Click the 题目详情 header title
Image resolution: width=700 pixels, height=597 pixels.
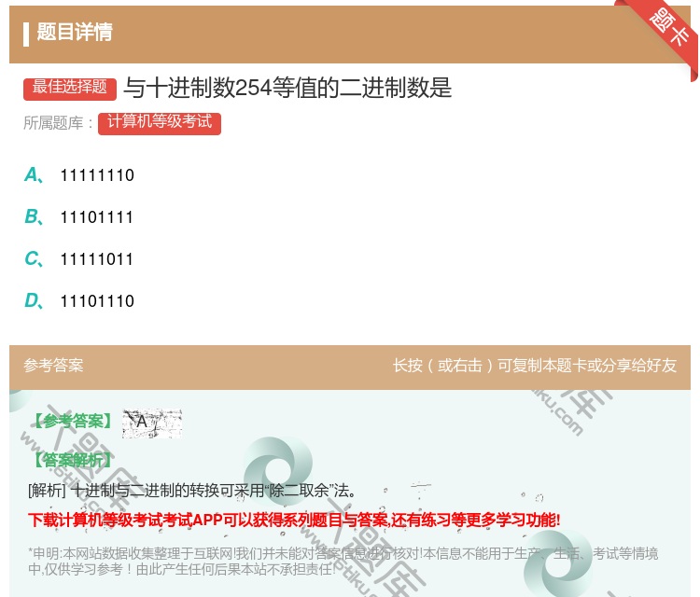[75, 32]
